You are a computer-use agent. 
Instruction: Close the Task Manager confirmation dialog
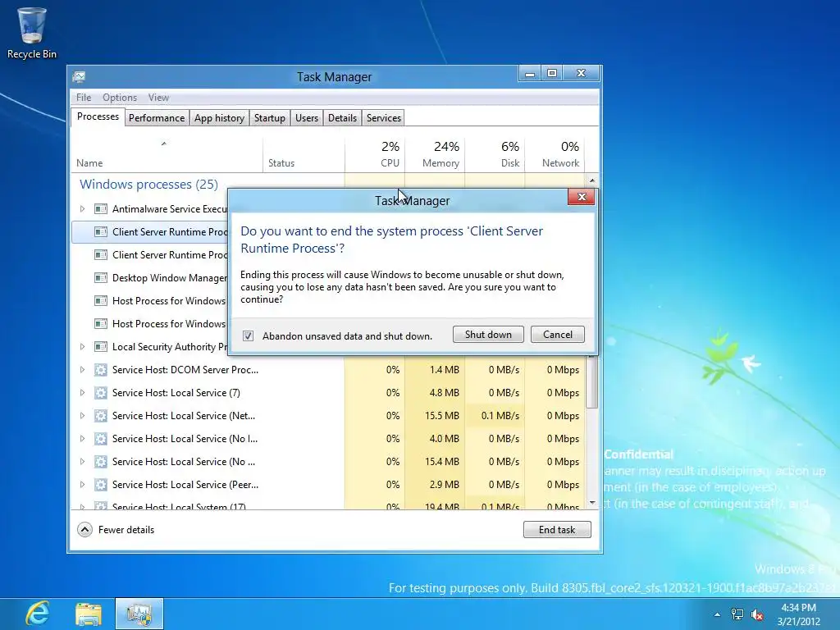coord(582,197)
